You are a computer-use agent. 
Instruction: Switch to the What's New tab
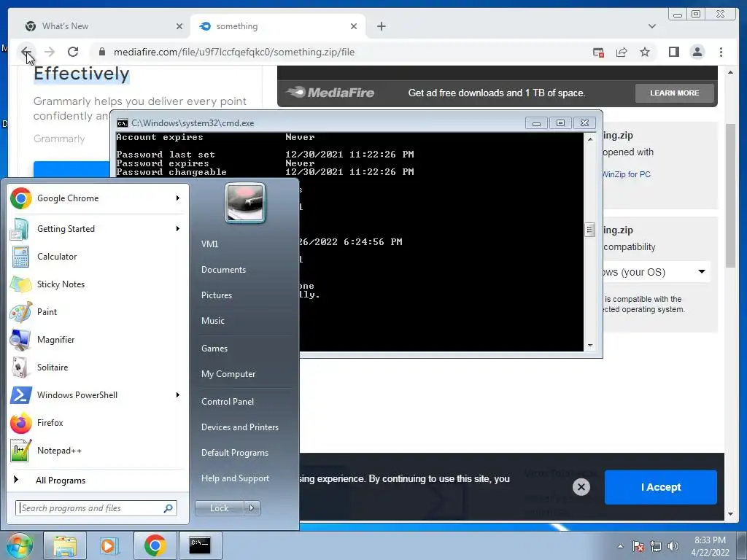click(x=102, y=26)
